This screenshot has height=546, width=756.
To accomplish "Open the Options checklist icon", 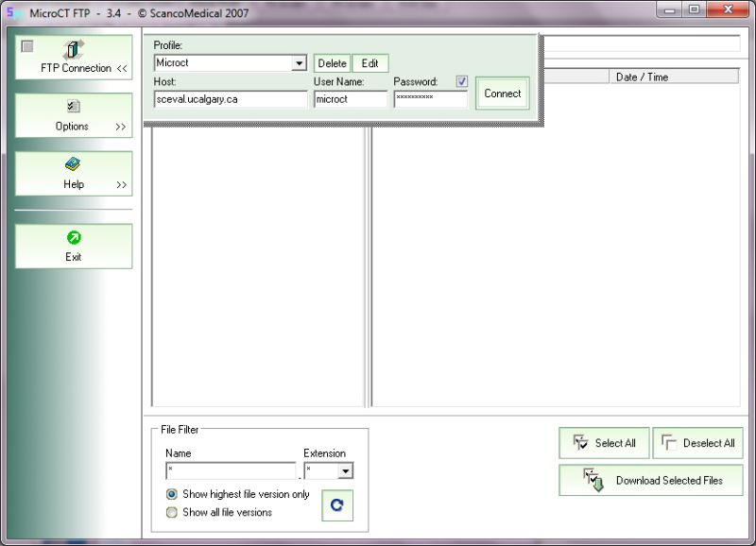I will [x=74, y=106].
